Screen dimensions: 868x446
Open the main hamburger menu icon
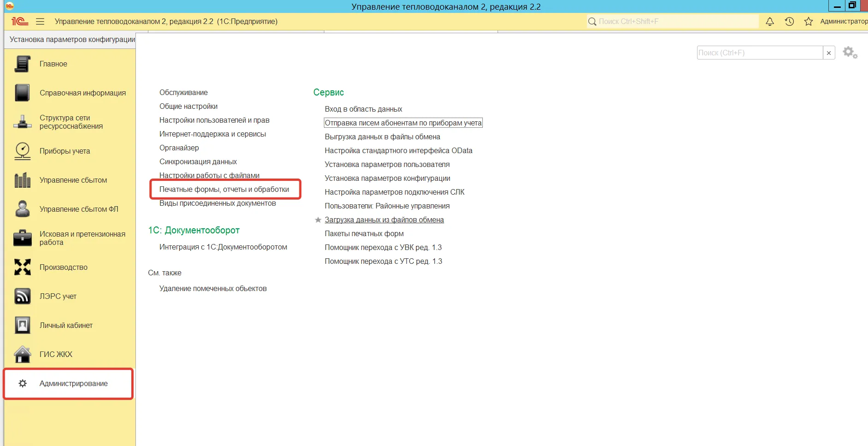click(40, 21)
